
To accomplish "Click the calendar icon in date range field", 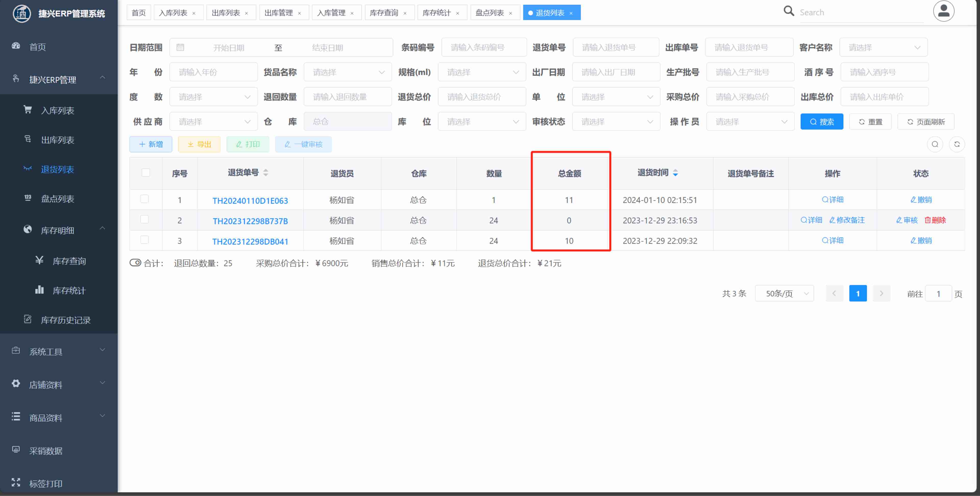I will tap(180, 47).
